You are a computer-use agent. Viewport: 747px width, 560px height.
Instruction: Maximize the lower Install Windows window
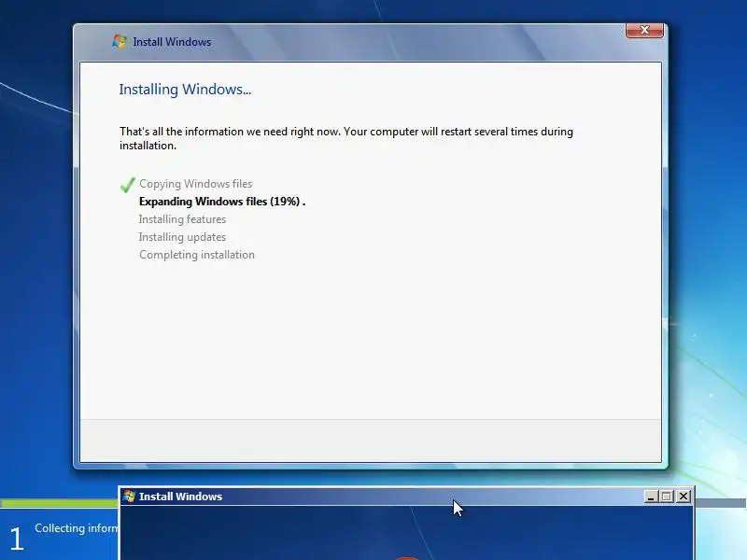coord(667,497)
